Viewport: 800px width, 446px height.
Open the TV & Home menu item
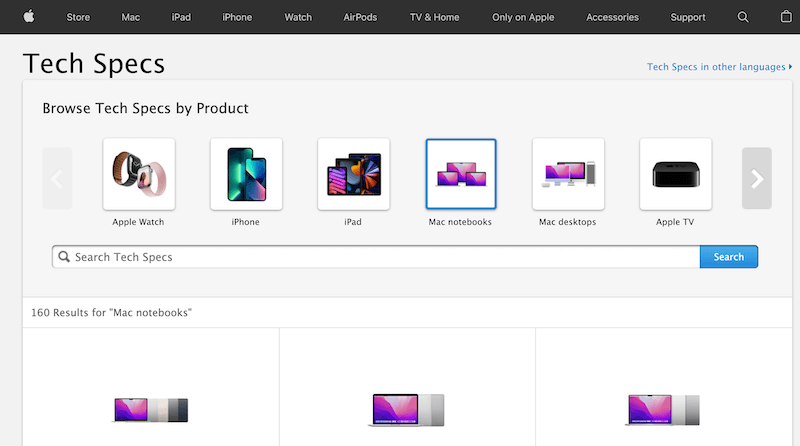pos(434,17)
